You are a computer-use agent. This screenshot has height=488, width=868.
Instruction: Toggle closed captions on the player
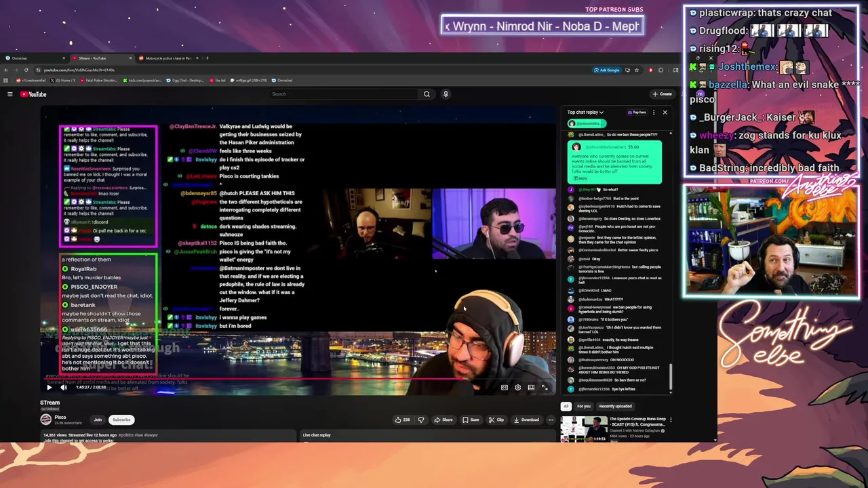click(504, 388)
